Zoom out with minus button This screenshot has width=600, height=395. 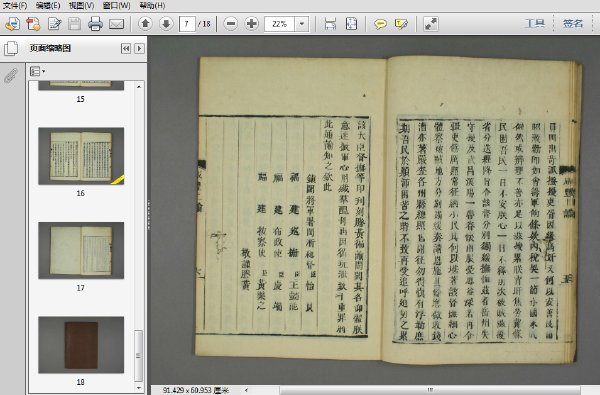click(x=231, y=24)
